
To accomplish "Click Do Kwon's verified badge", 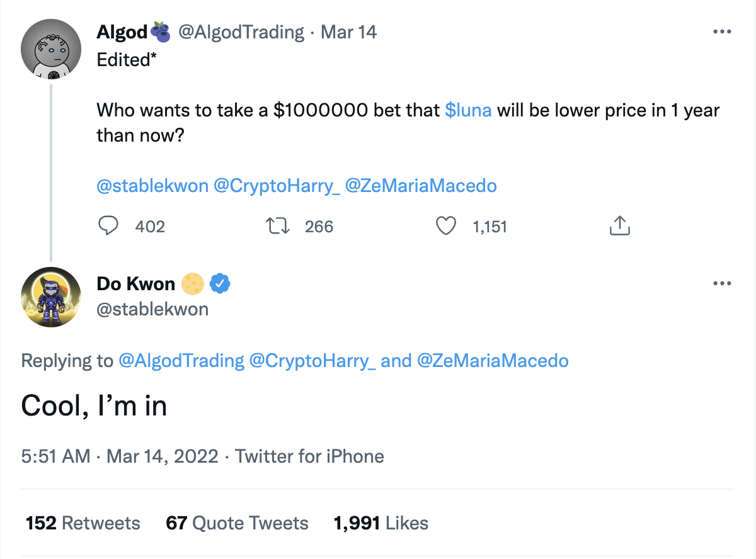I will click(219, 285).
